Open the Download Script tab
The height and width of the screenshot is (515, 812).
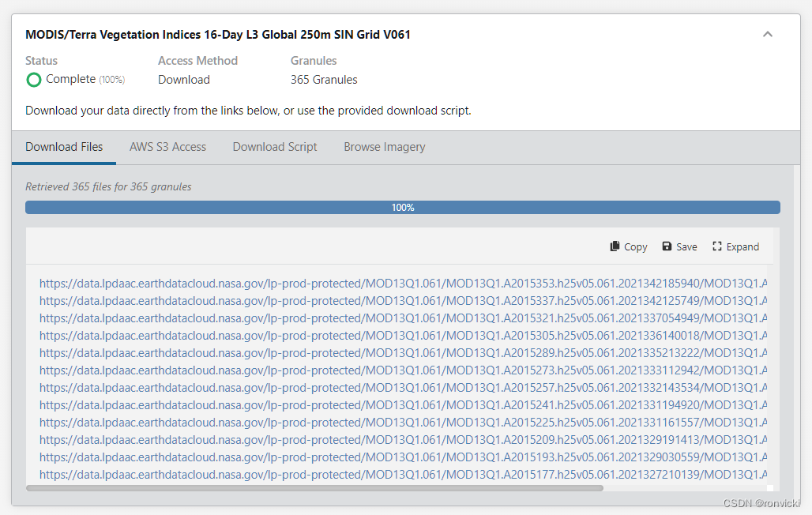(275, 147)
